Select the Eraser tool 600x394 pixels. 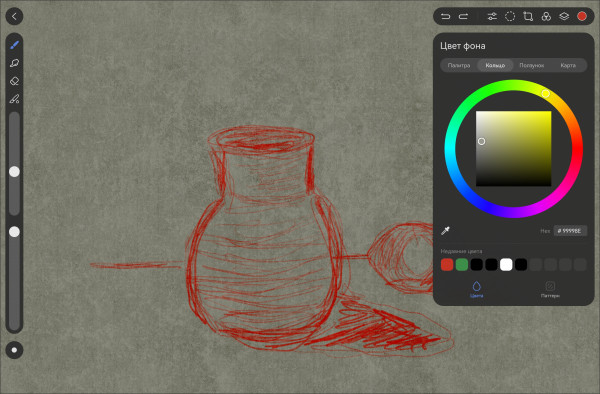pos(15,81)
